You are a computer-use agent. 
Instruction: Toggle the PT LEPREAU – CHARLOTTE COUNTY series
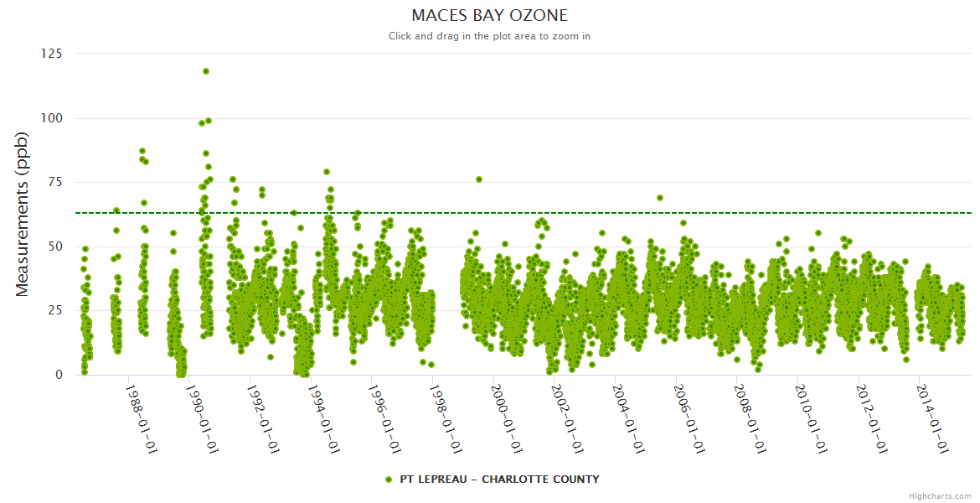499,480
